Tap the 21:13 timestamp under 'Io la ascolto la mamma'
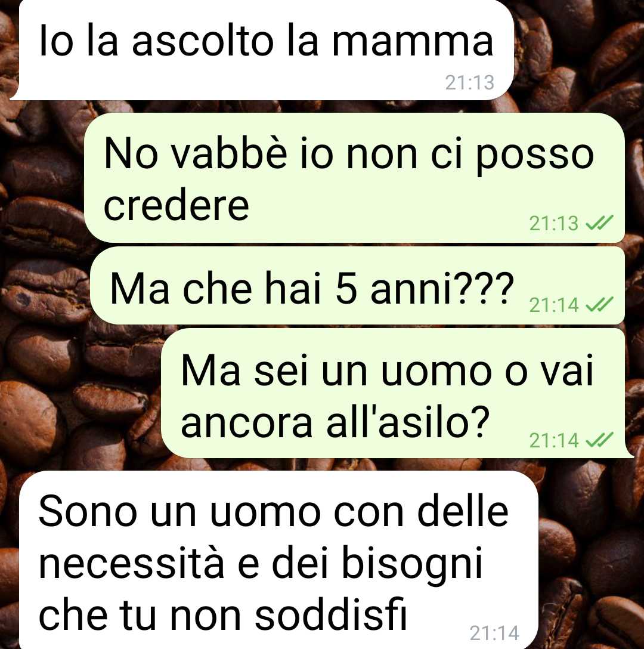Image resolution: width=644 pixels, height=649 pixels. coord(470,83)
